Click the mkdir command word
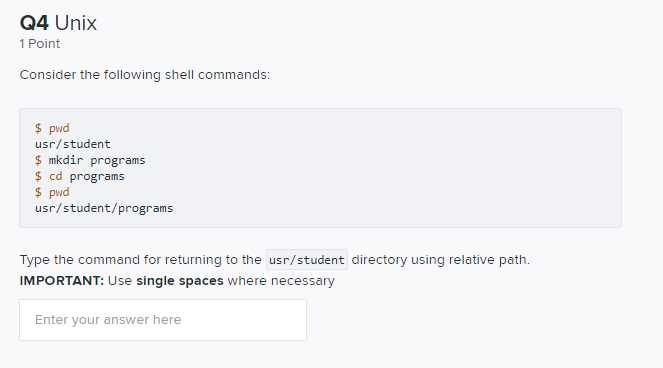 [x=66, y=160]
